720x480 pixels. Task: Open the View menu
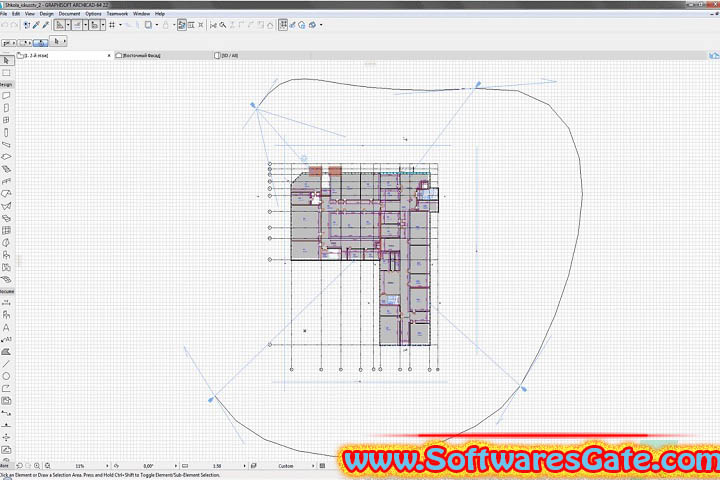(30, 14)
